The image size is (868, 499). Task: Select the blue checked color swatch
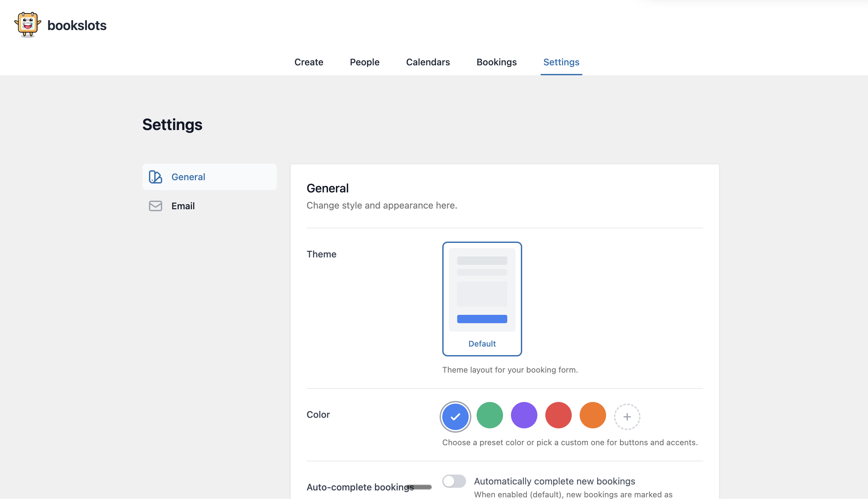click(x=455, y=417)
